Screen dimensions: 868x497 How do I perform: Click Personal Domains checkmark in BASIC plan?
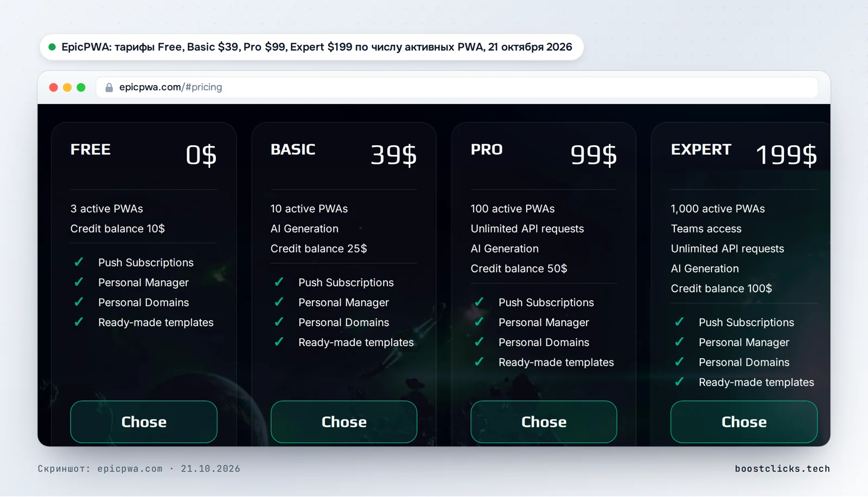279,322
